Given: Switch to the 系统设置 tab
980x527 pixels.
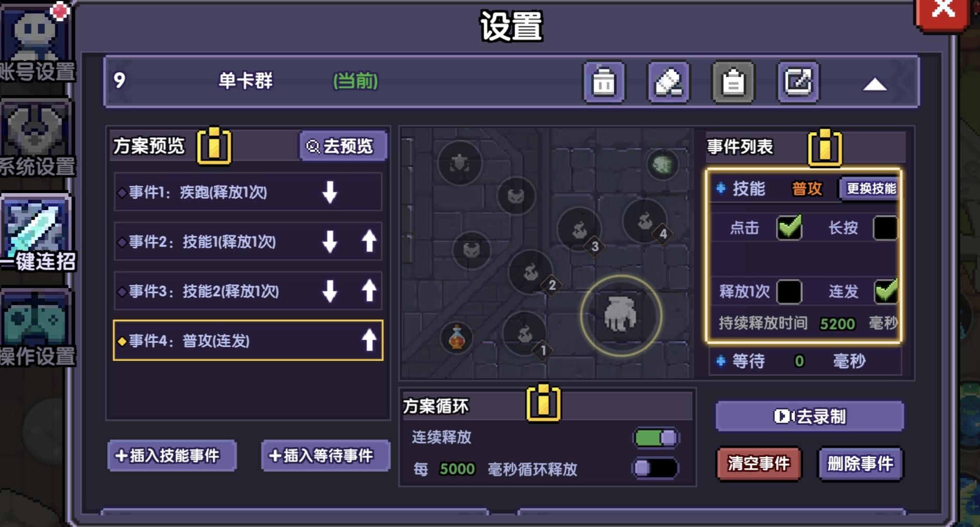Looking at the screenshot, I should 35,140.
